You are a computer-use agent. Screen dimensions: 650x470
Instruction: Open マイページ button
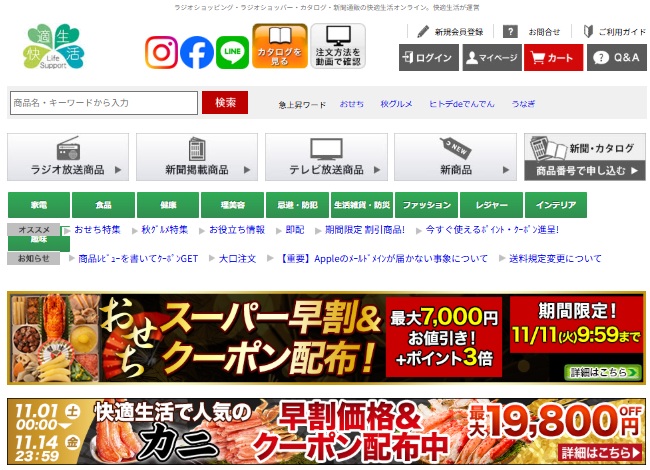492,58
